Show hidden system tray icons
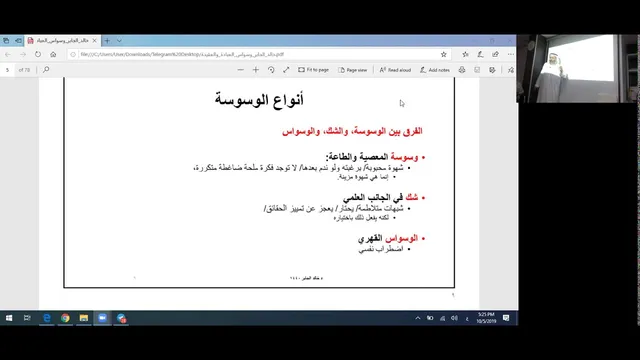Image resolution: width=640 pixels, height=360 pixels. point(418,318)
